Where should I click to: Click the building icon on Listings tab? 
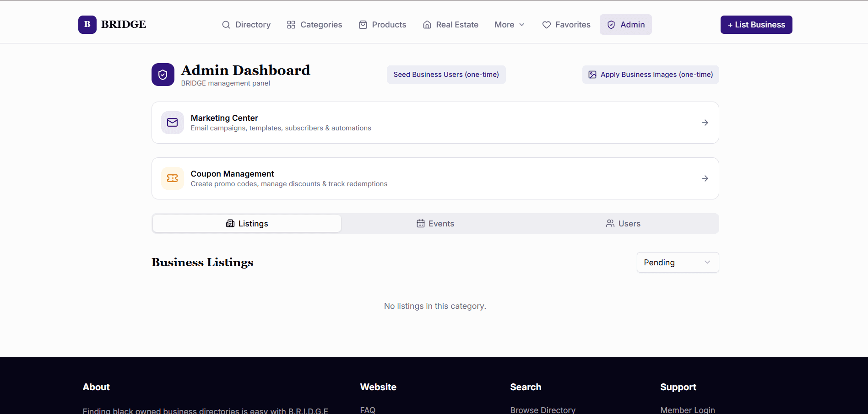pyautogui.click(x=230, y=223)
